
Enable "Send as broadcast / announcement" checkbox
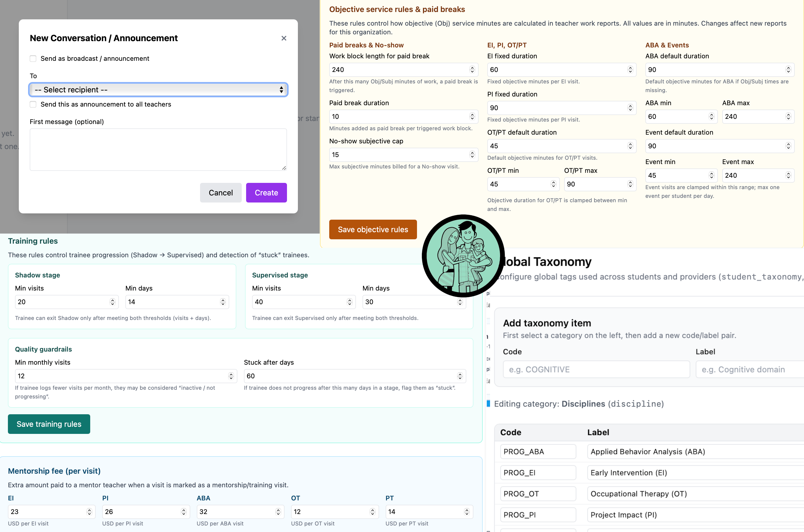[33, 58]
